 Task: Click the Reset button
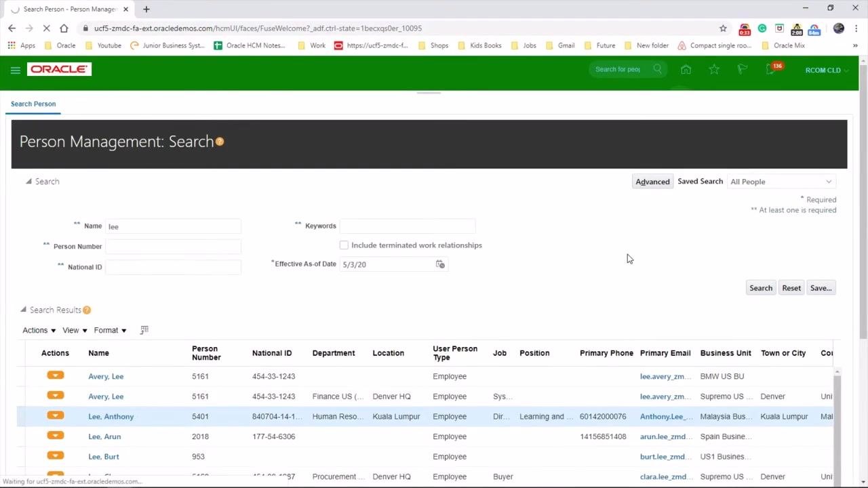click(x=791, y=288)
